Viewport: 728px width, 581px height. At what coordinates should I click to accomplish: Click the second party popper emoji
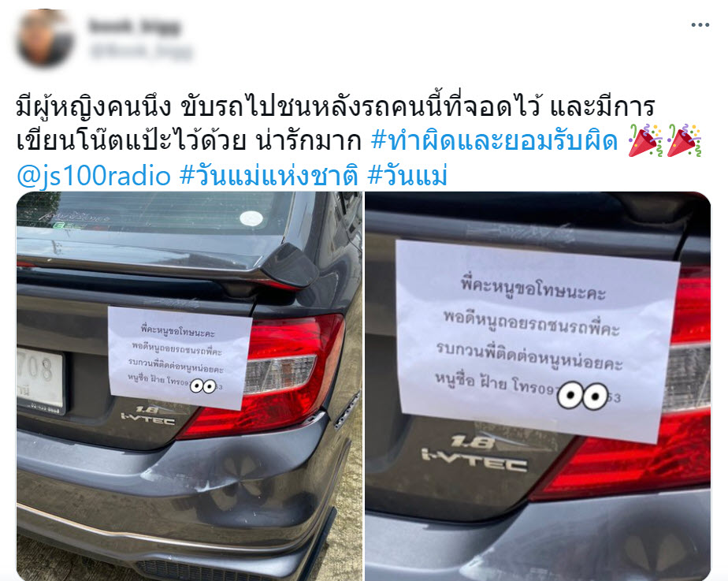(684, 140)
